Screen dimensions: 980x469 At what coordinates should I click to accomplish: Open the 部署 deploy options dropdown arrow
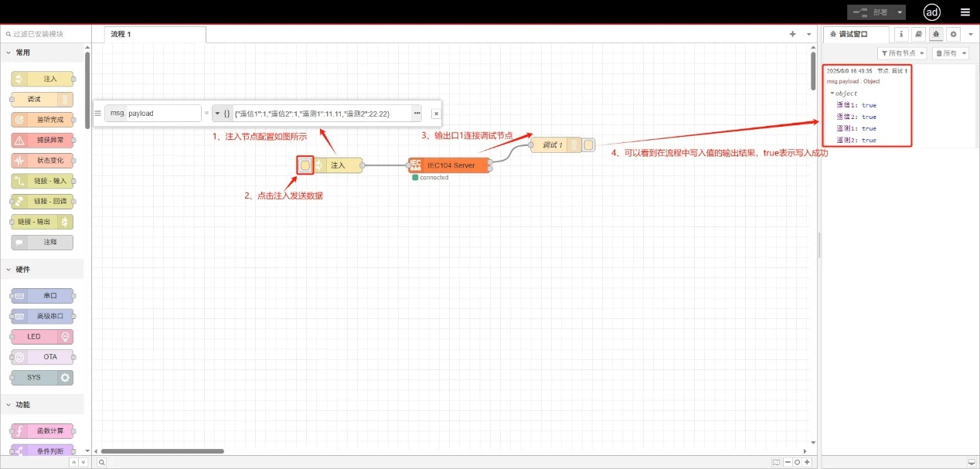(x=900, y=12)
